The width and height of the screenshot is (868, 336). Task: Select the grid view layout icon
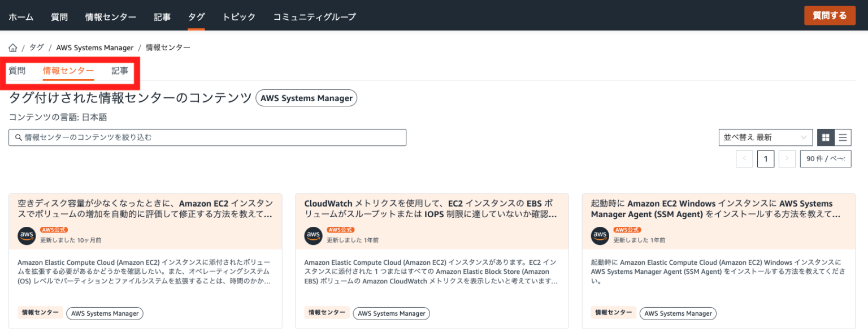point(825,137)
